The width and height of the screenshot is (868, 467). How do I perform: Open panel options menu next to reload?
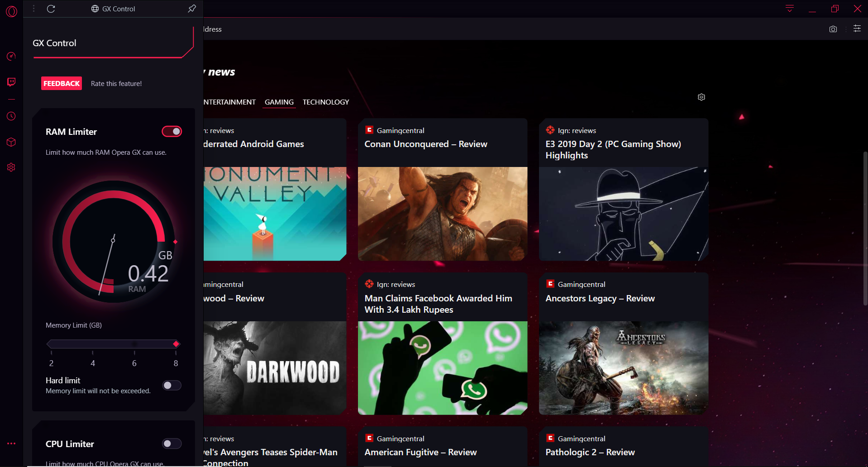point(33,8)
